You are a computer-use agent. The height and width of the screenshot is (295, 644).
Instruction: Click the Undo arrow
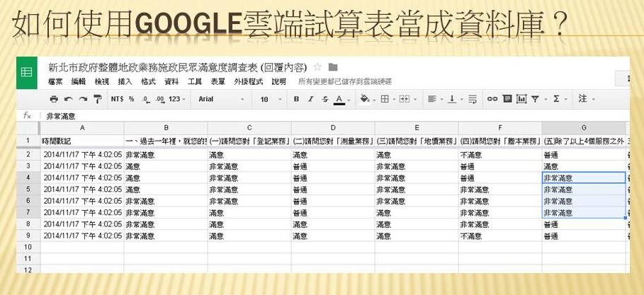click(x=69, y=99)
